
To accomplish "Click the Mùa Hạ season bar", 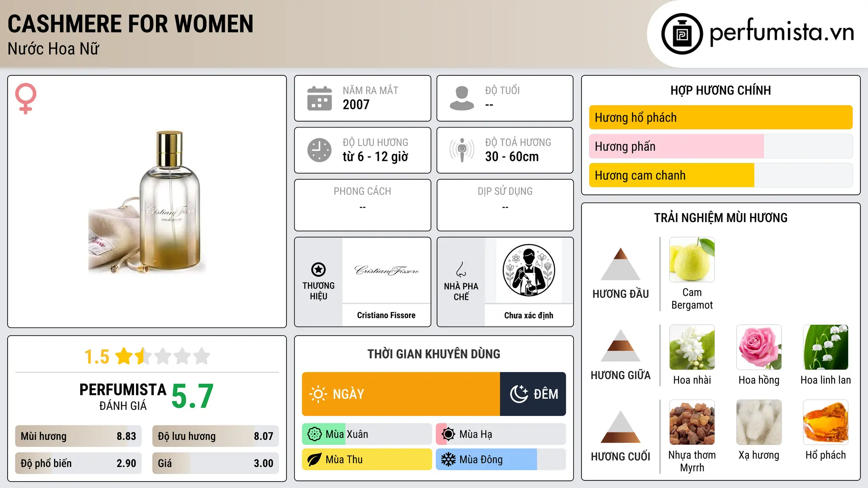I will click(501, 434).
